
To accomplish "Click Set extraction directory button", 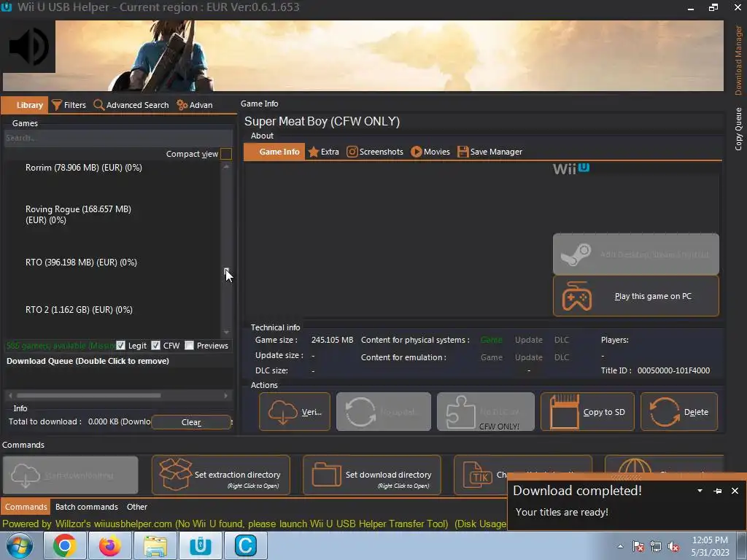I will tap(220, 475).
